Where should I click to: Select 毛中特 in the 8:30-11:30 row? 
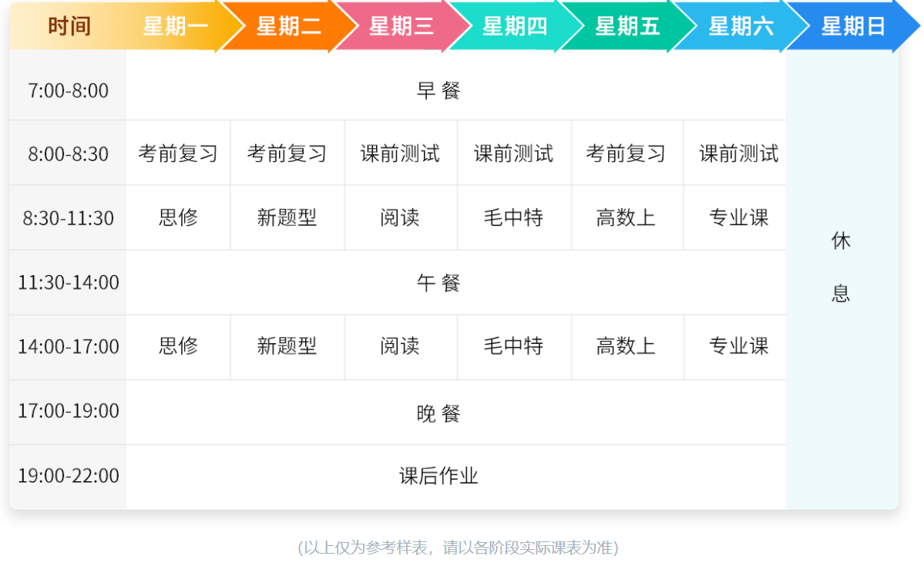[x=513, y=218]
